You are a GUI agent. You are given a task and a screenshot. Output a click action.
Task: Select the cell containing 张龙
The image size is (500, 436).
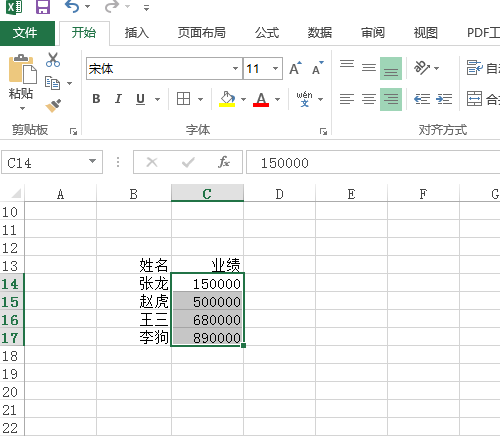pyautogui.click(x=134, y=283)
